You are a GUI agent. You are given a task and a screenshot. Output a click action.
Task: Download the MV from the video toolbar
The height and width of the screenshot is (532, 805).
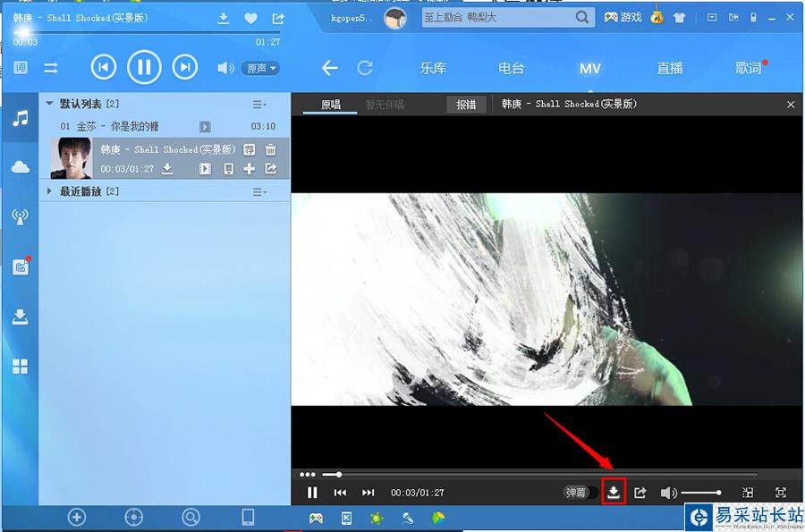coord(614,492)
